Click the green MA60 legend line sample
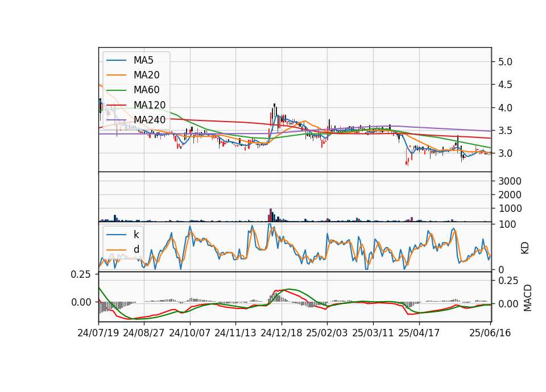The image size is (546, 392). [x=116, y=90]
